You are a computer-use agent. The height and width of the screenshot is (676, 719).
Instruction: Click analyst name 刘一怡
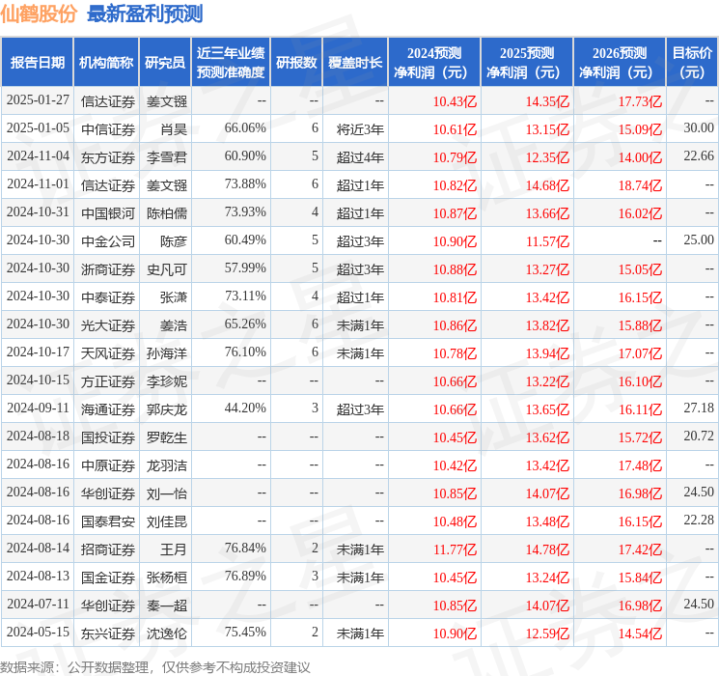[166, 493]
